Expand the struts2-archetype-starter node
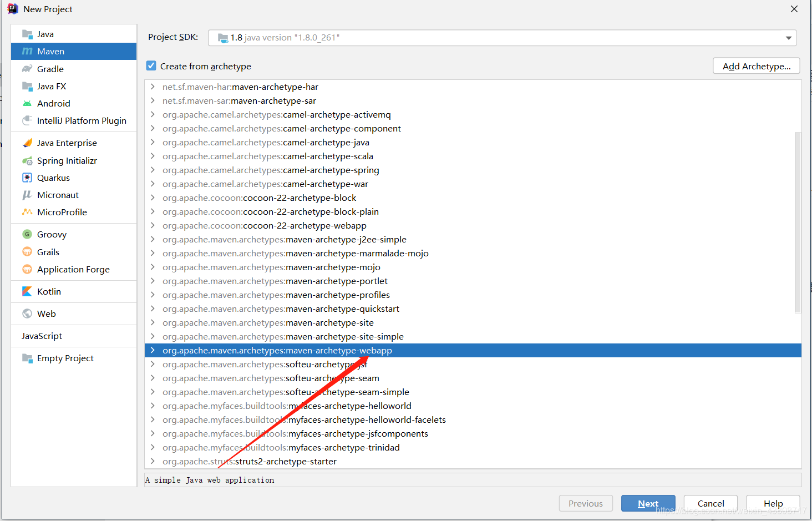812x521 pixels. click(x=153, y=461)
